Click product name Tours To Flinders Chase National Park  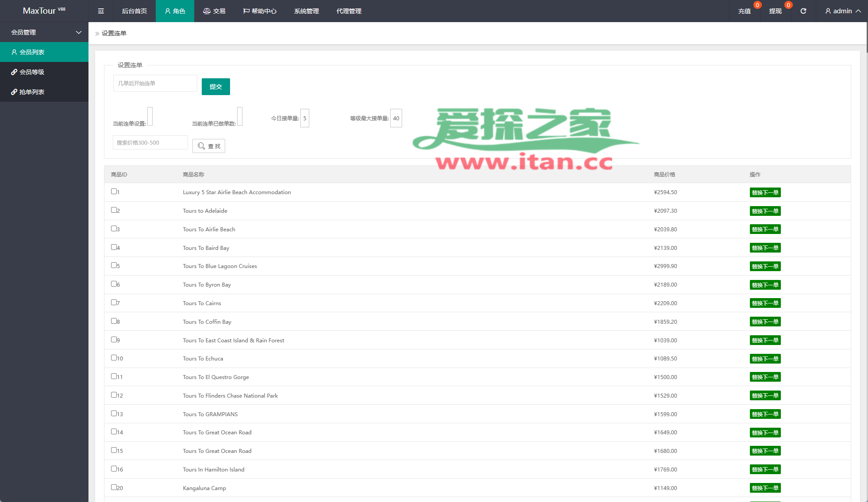click(x=230, y=396)
